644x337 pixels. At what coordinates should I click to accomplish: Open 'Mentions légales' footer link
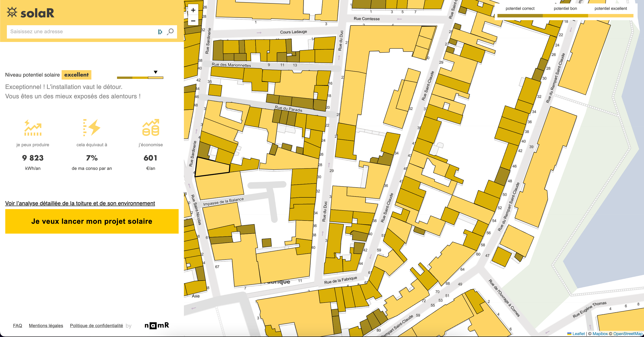[46, 326]
